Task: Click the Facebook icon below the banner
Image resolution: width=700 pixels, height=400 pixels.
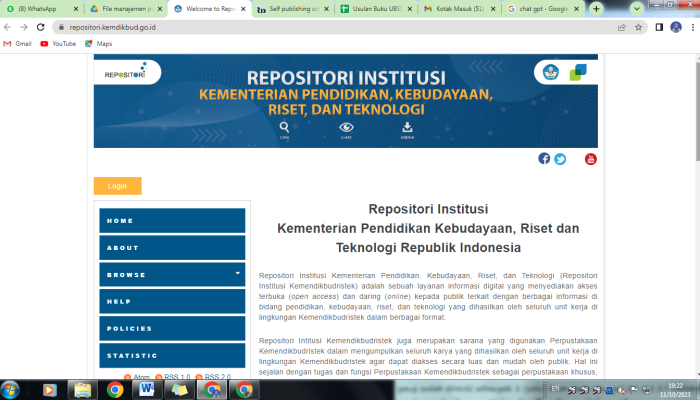Action: 544,158
